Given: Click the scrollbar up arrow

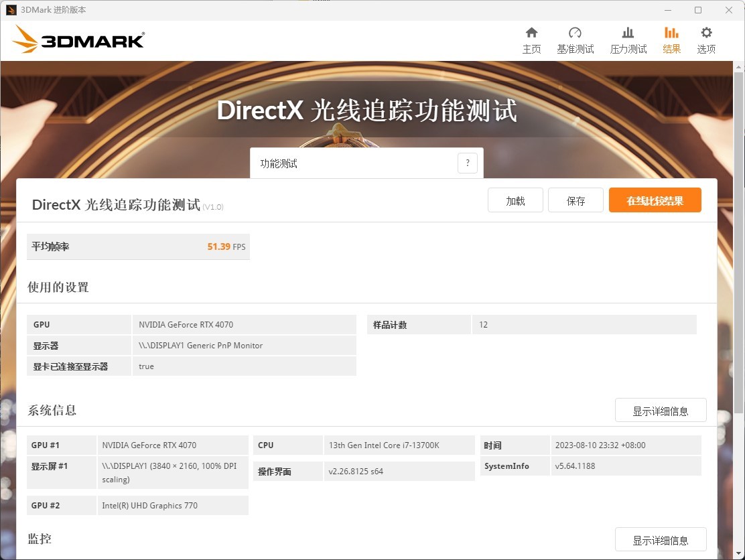Looking at the screenshot, I should (739, 67).
